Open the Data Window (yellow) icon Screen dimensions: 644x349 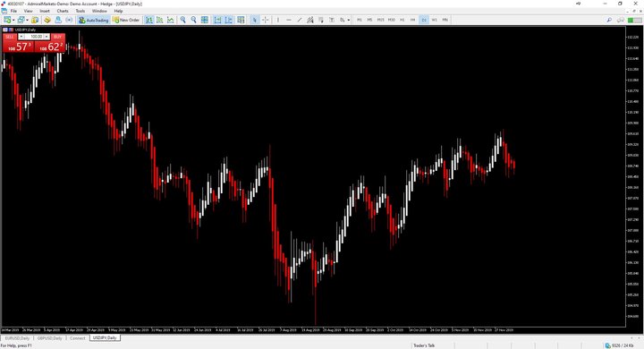coord(47,20)
